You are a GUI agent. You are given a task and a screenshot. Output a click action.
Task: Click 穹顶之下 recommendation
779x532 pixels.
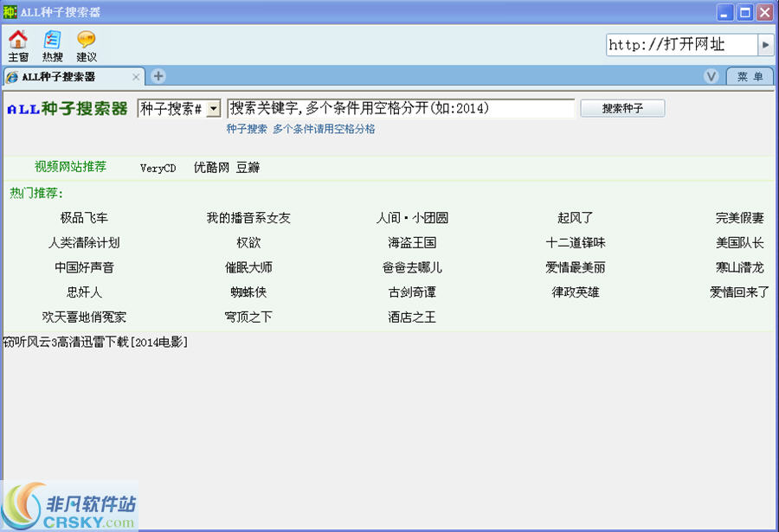click(x=248, y=317)
